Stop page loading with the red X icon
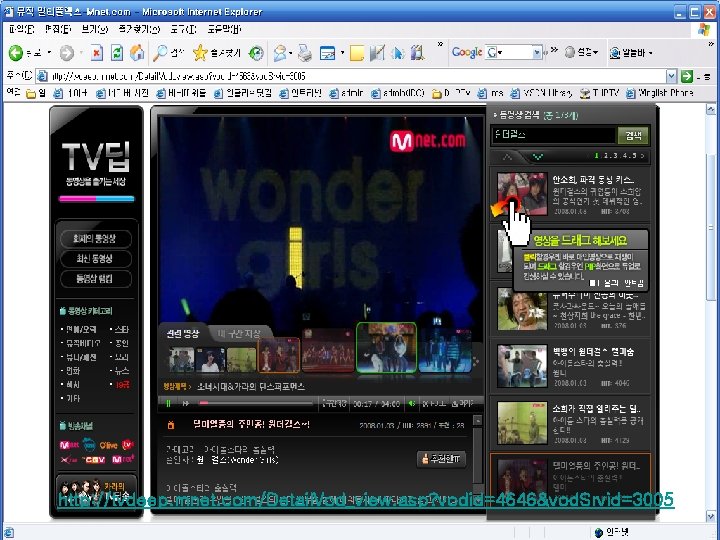 point(96,53)
